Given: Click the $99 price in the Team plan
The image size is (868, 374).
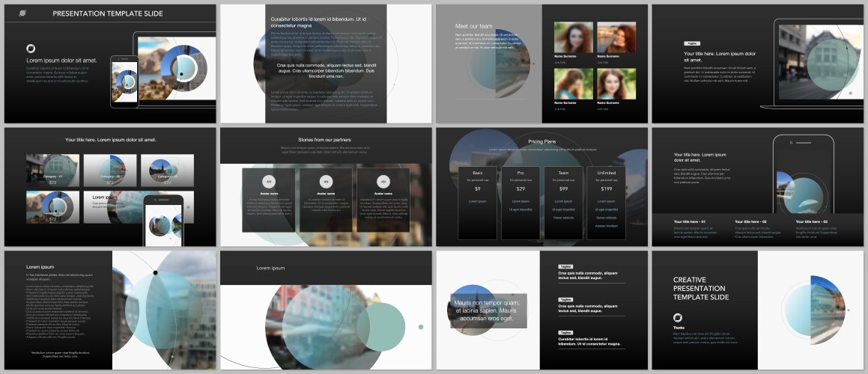Looking at the screenshot, I should [x=563, y=189].
